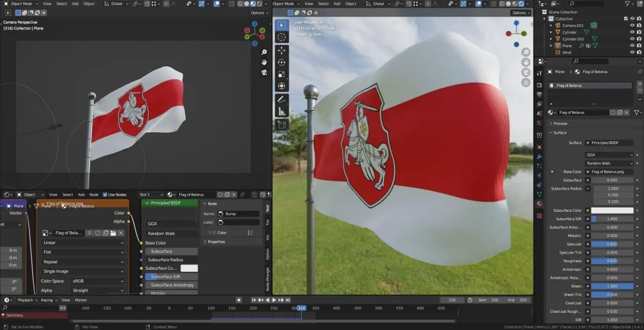644x330 pixels.
Task: Open the Modifier properties wrench tab
Action: pyautogui.click(x=539, y=156)
